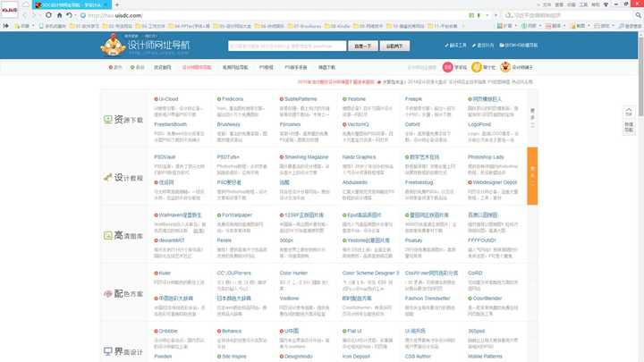This screenshot has width=644, height=362.
Task: Click the browser home button
Action: point(59,15)
